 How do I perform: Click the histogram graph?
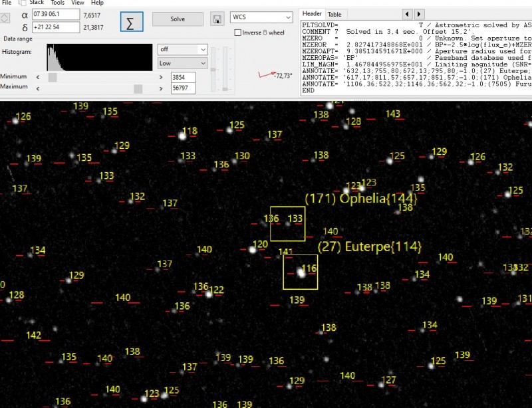click(99, 57)
